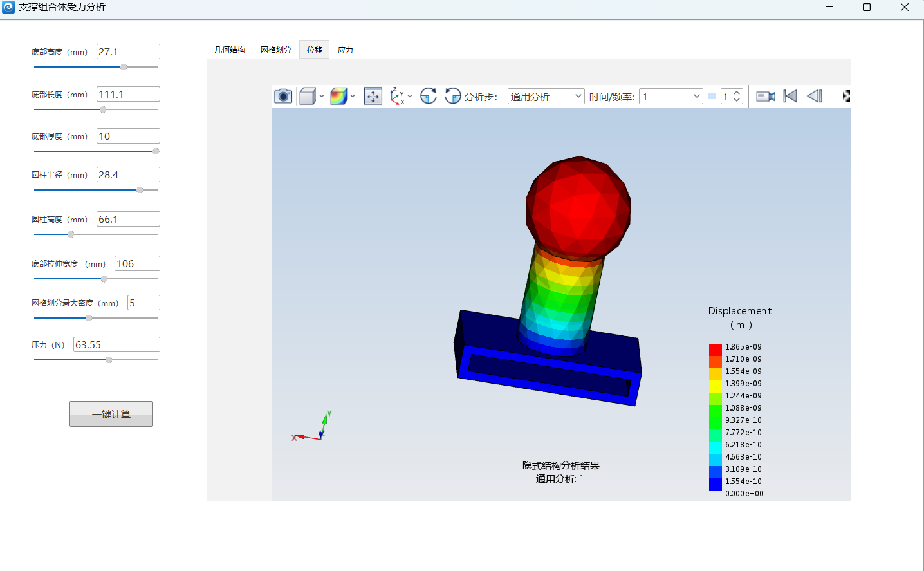This screenshot has width=924, height=571.
Task: Click the 网格划分最大密度 input field
Action: (143, 303)
